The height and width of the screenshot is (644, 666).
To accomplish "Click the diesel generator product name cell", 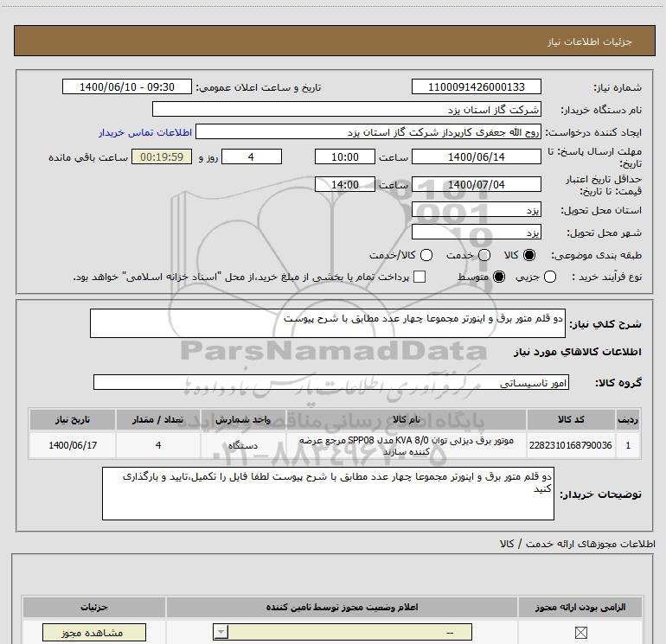I will (407, 445).
